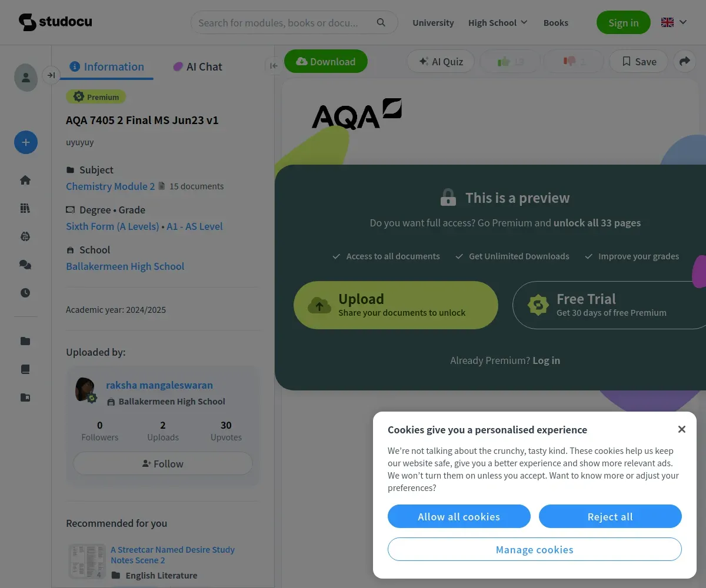
Task: Expand the High School dropdown menu
Action: 498,22
